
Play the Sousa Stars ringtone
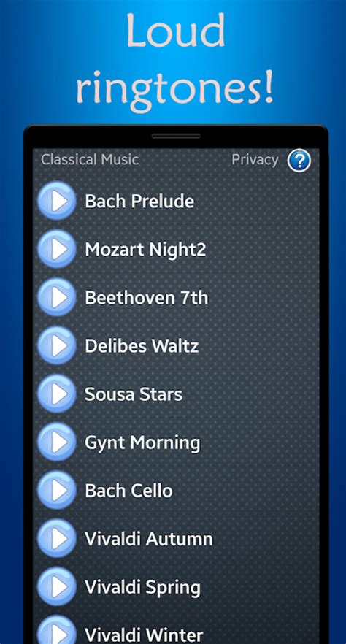tap(57, 394)
